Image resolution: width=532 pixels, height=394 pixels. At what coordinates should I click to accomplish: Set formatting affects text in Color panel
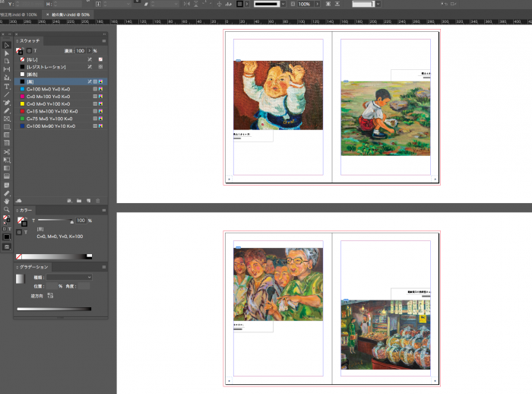[x=26, y=232]
